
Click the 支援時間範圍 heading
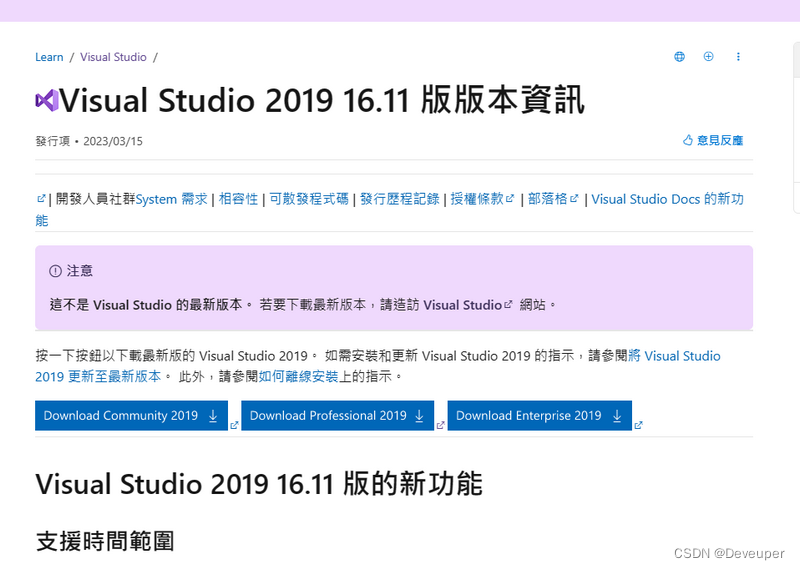105,541
